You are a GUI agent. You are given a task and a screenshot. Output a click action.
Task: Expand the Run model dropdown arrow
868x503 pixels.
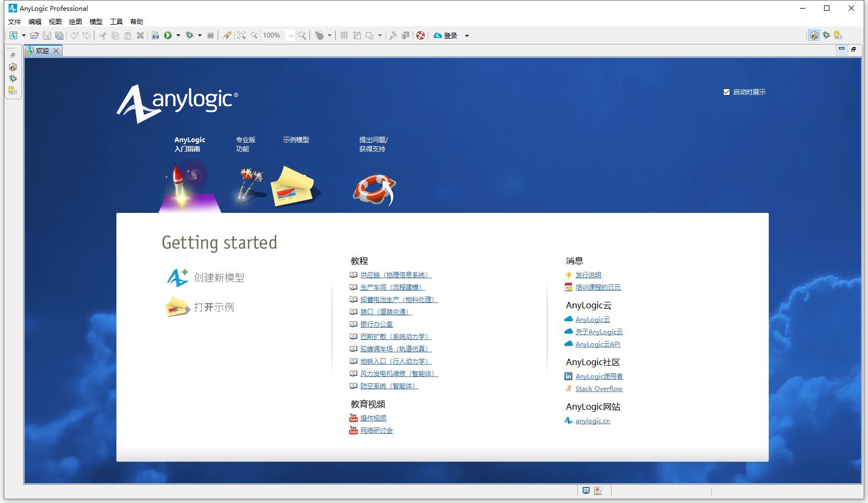point(178,35)
